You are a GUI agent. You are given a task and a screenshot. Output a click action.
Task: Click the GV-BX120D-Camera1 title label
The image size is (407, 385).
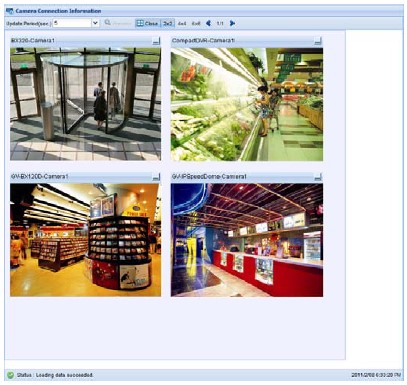coord(39,176)
